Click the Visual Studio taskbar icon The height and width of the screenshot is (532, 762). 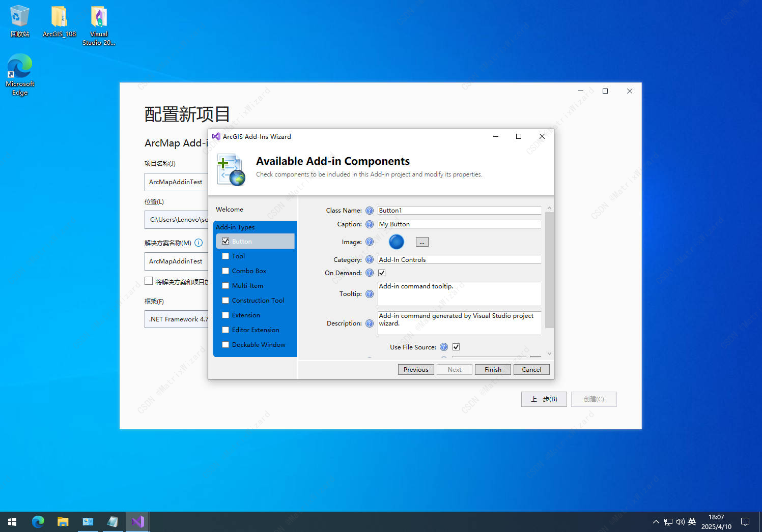[137, 522]
